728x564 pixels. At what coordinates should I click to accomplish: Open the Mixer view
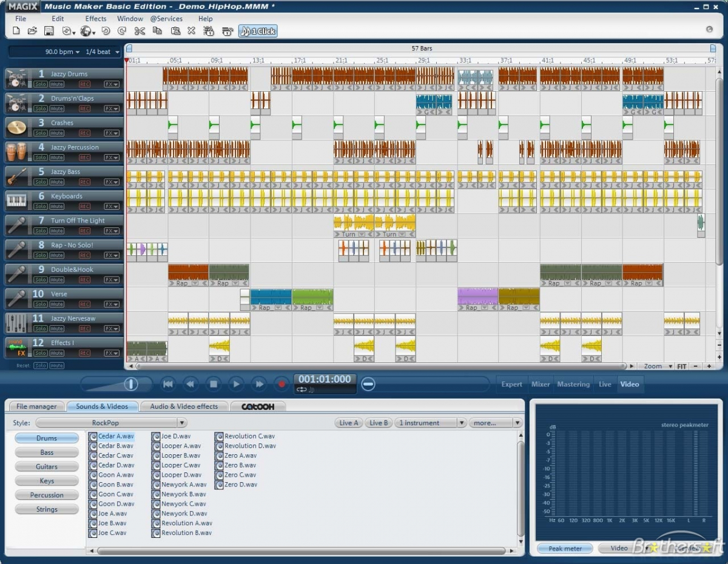541,384
